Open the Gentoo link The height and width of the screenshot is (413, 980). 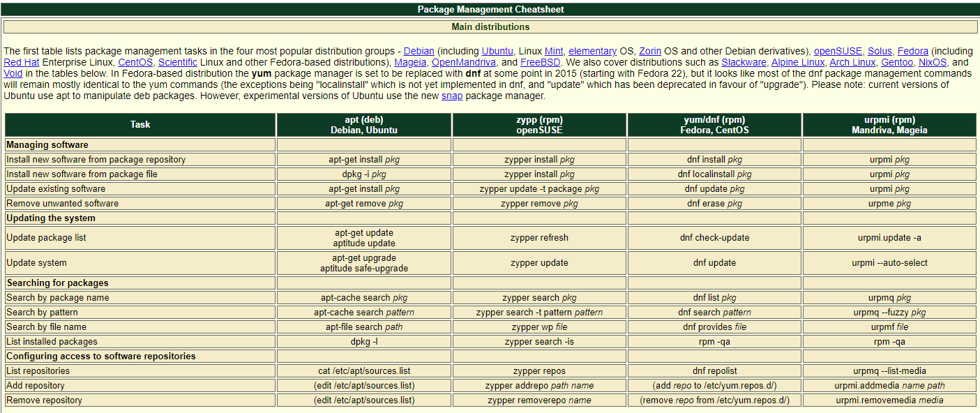coord(897,62)
